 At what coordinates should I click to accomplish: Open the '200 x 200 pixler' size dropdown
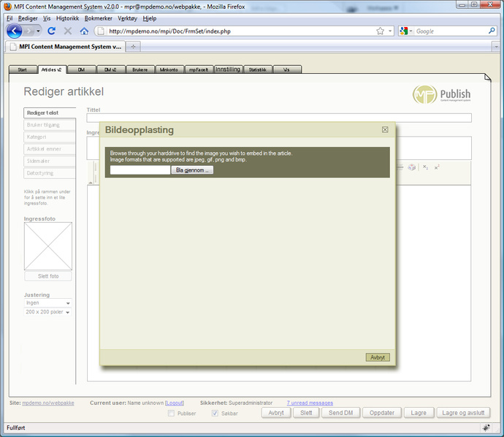(47, 312)
